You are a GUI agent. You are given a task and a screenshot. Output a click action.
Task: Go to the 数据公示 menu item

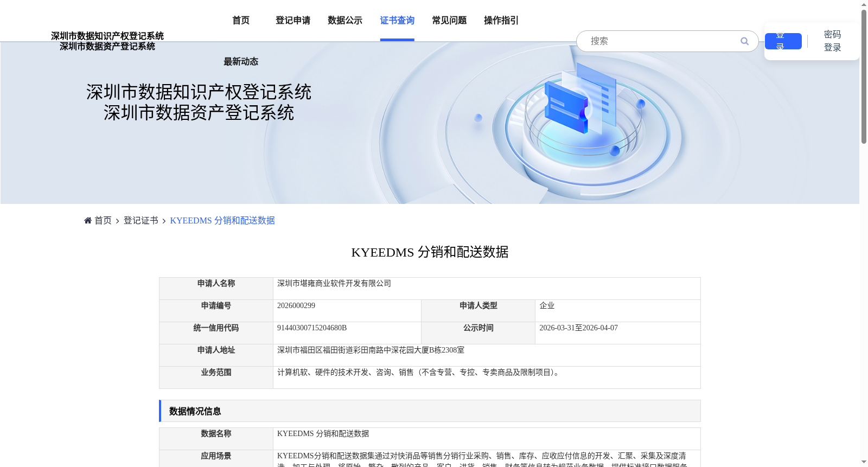click(345, 20)
